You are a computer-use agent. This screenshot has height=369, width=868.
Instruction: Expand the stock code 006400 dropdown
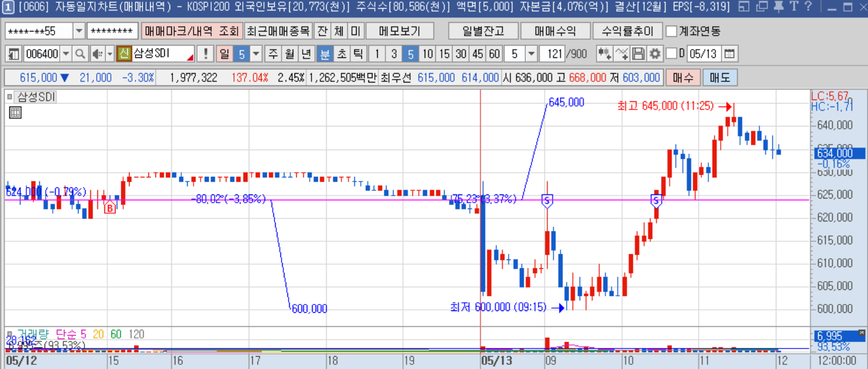point(66,54)
